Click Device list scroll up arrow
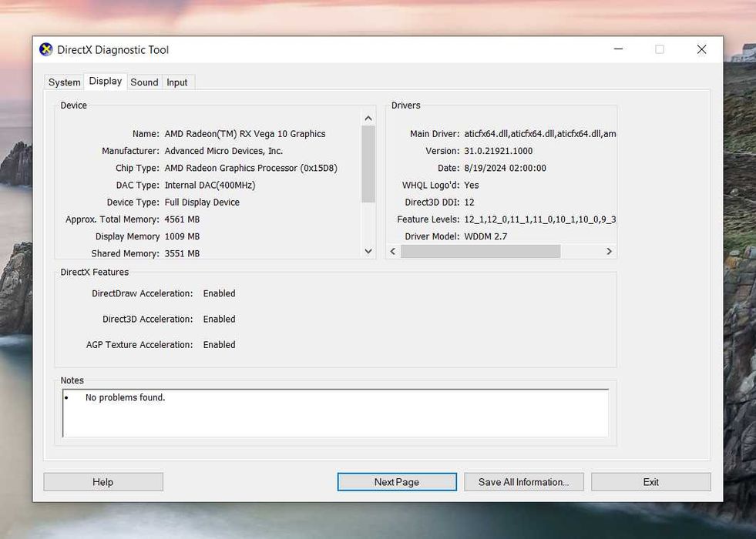 [368, 118]
